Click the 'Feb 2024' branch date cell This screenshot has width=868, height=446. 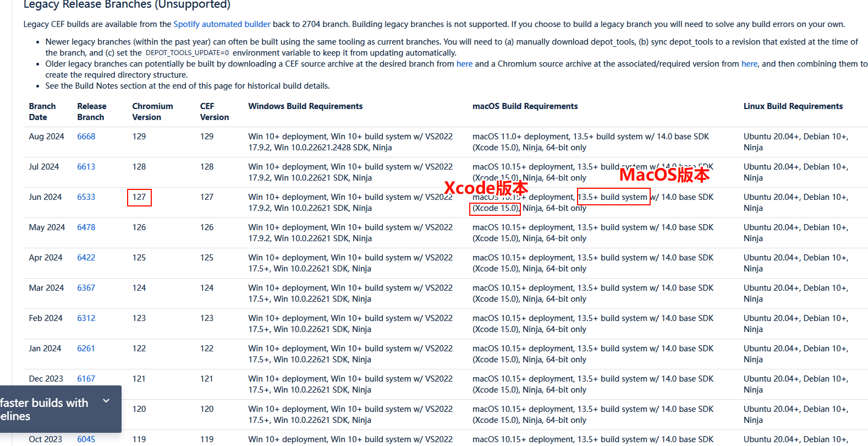[x=46, y=318]
